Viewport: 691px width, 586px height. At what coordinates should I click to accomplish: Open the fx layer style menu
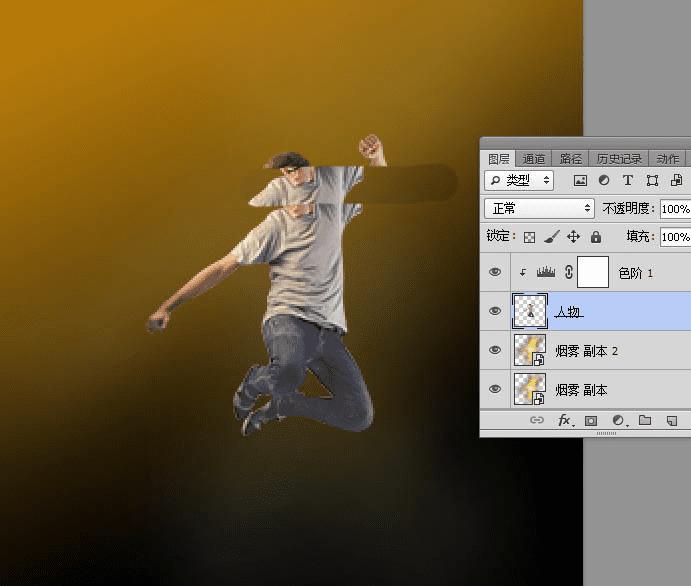[x=564, y=421]
